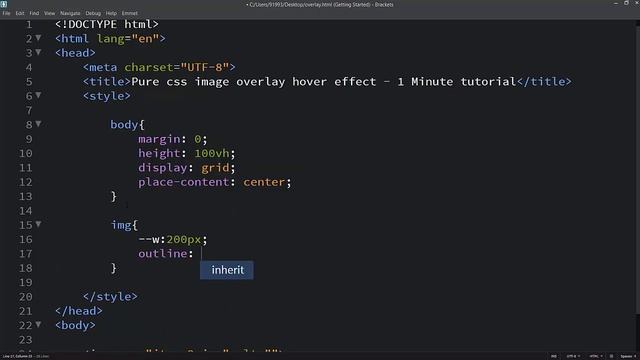This screenshot has height=360, width=640.
Task: Click the 'lang' attribute on line 2
Action: [x=111, y=38]
